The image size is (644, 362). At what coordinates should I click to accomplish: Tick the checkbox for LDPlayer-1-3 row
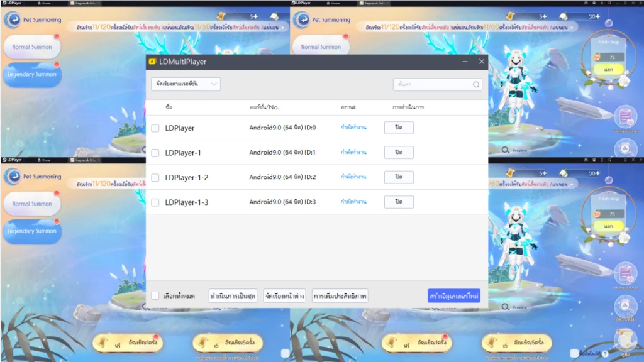click(155, 202)
